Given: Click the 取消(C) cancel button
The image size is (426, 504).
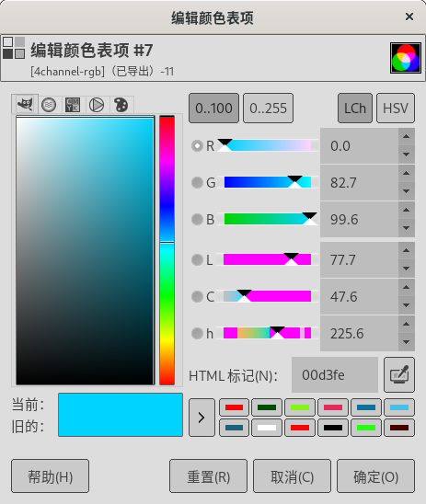Looking at the screenshot, I should pos(292,476).
